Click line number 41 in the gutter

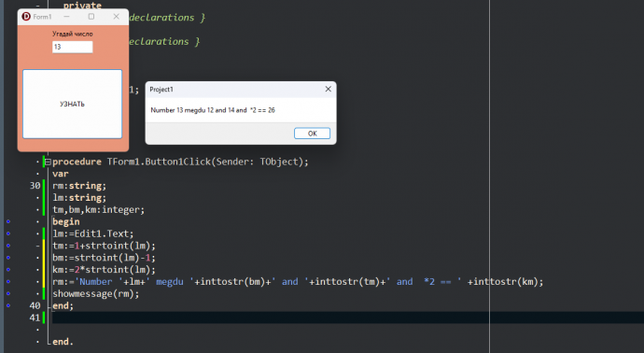coord(35,318)
